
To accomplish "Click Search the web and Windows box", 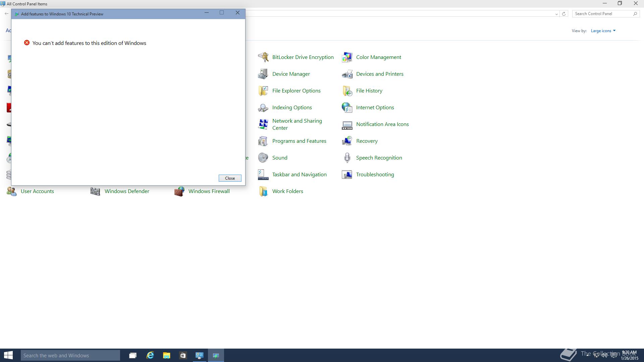I will coord(70,355).
